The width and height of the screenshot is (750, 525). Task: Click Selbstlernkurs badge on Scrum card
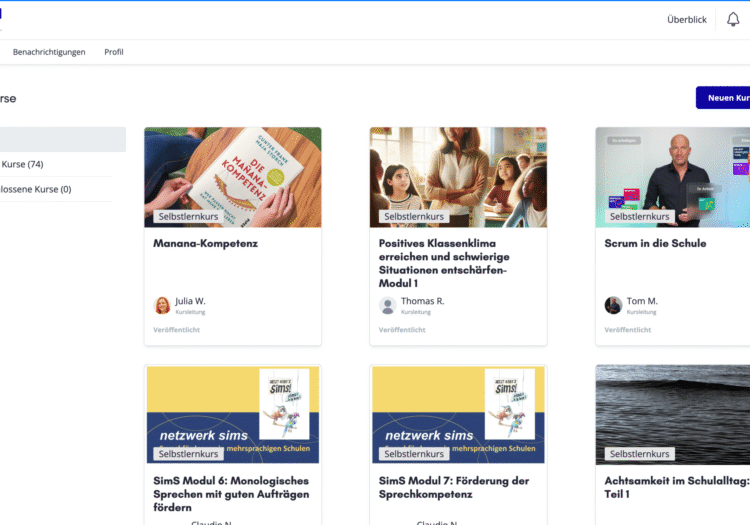[640, 216]
